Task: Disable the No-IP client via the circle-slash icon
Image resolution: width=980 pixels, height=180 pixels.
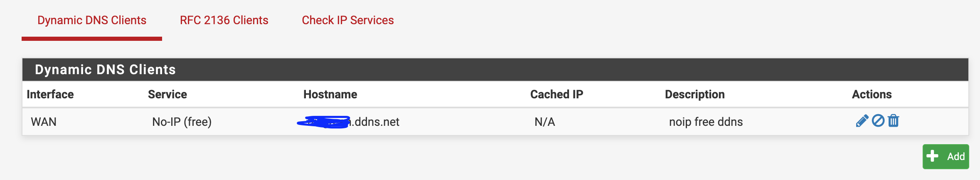Action: (x=878, y=121)
